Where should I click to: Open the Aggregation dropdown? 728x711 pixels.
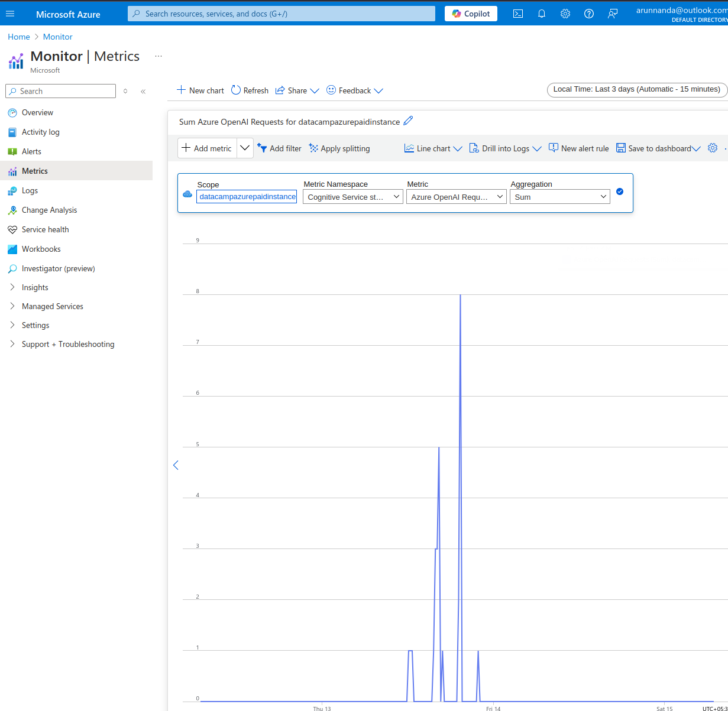tap(560, 197)
